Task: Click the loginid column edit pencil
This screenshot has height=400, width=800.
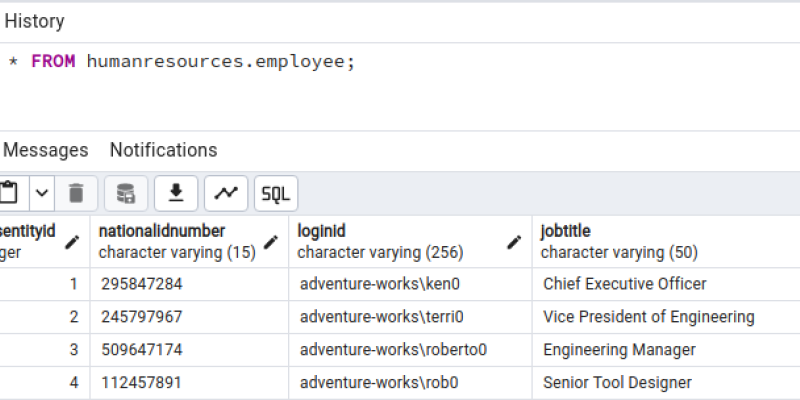Action: [x=514, y=242]
